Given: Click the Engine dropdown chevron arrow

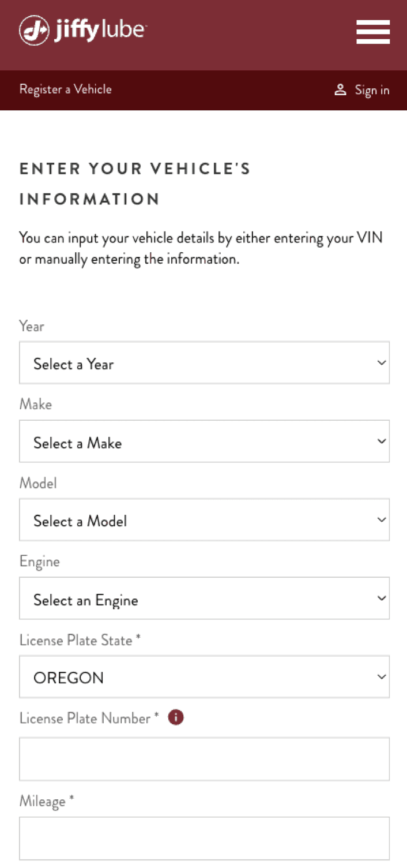Looking at the screenshot, I should pos(381,598).
